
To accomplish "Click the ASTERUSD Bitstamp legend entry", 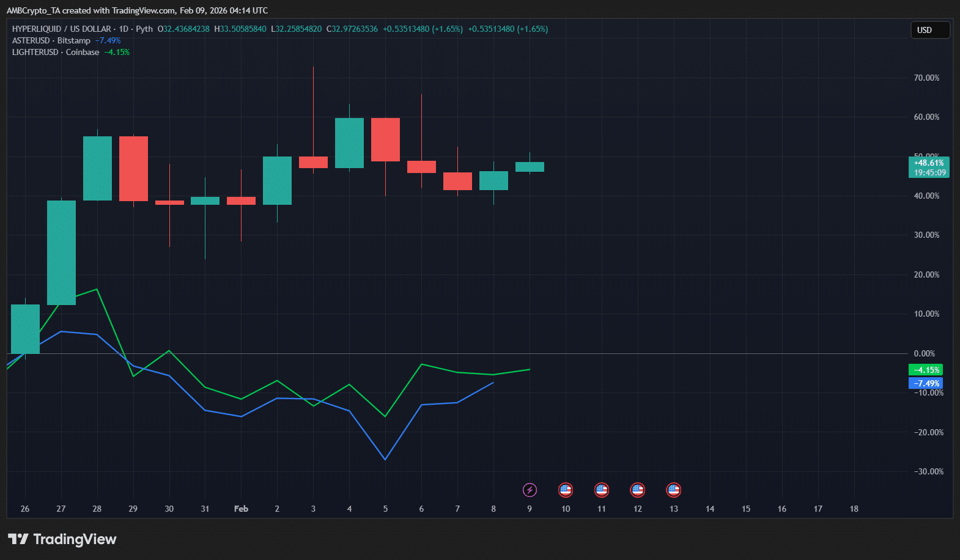I will point(51,40).
